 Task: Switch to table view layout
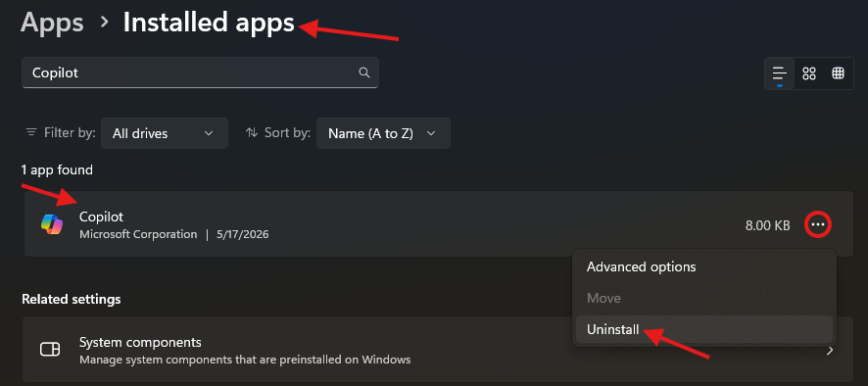838,73
